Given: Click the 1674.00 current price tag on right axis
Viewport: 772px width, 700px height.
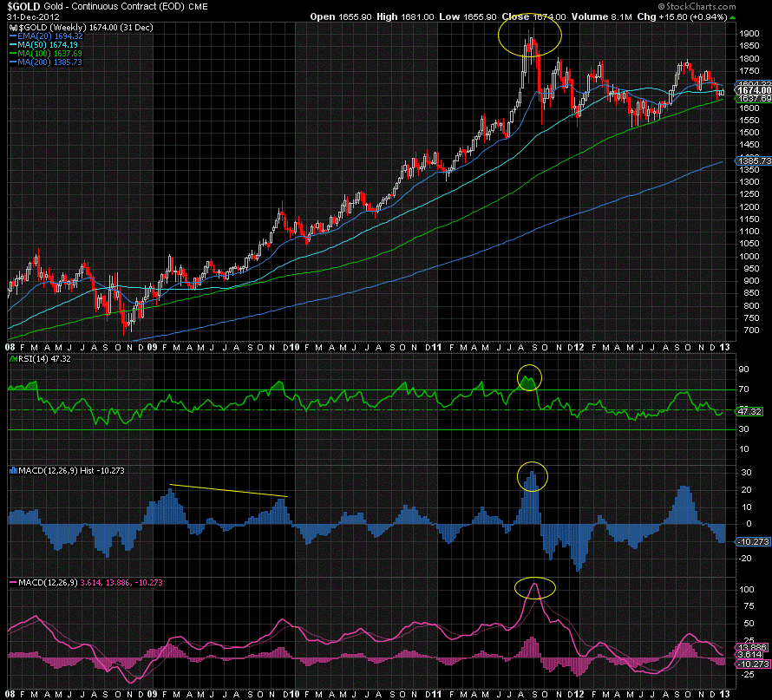Looking at the screenshot, I should coord(751,90).
